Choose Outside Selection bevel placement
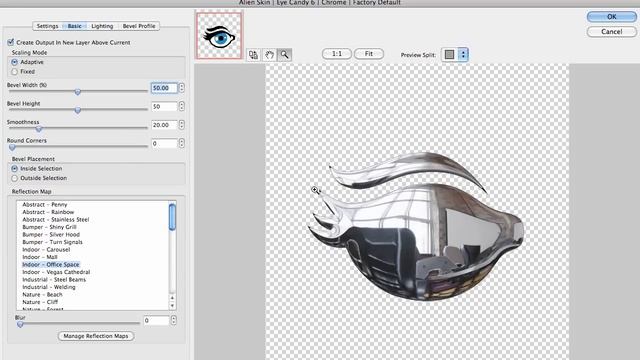 pyautogui.click(x=15, y=178)
